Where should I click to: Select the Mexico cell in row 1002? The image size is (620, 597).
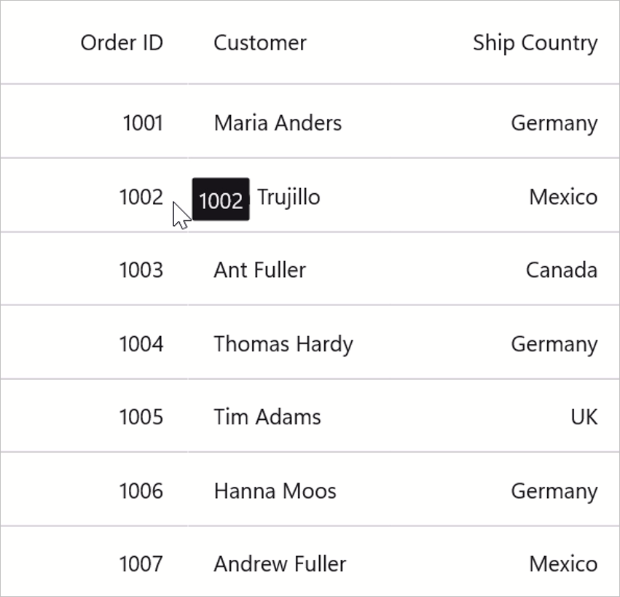click(563, 197)
